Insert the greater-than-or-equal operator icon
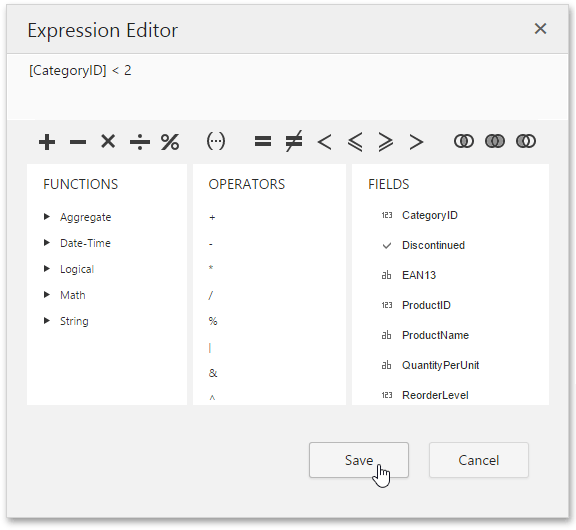 (386, 142)
